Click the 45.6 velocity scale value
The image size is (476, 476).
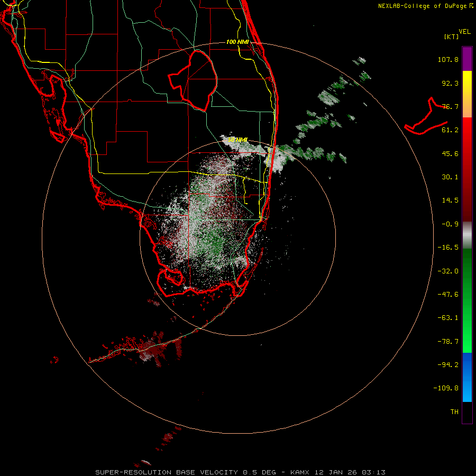pyautogui.click(x=450, y=153)
